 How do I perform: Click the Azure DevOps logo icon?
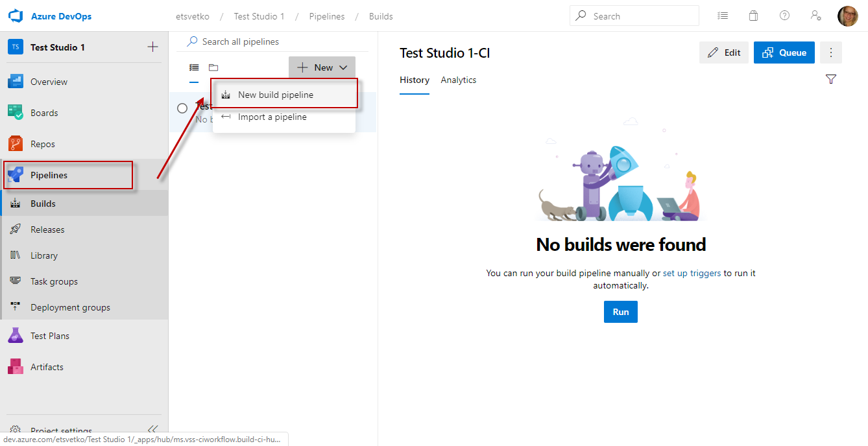point(16,16)
